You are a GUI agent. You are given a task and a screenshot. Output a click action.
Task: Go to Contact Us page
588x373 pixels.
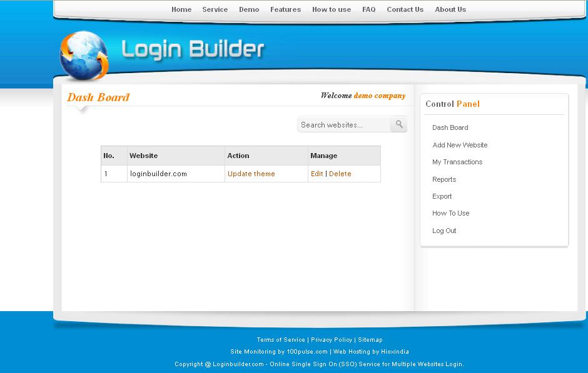(x=405, y=9)
